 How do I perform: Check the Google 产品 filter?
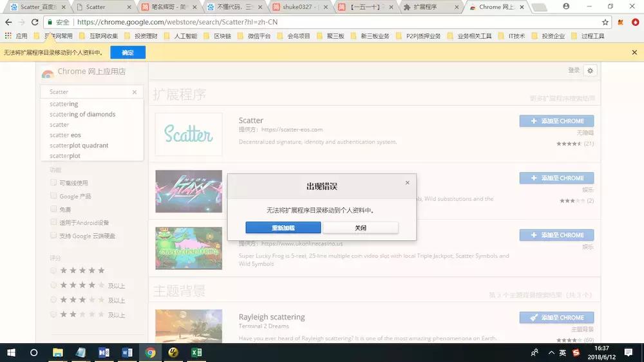53,196
